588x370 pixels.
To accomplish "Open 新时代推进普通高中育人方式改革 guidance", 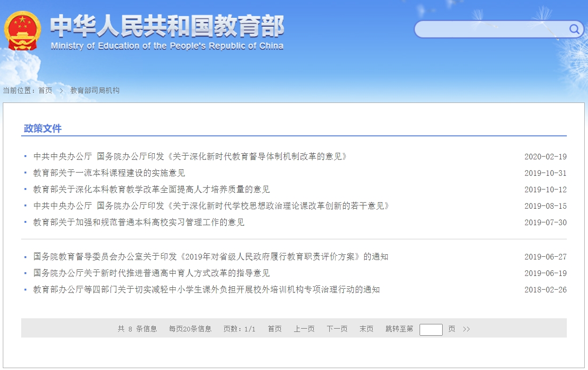I will (x=151, y=273).
